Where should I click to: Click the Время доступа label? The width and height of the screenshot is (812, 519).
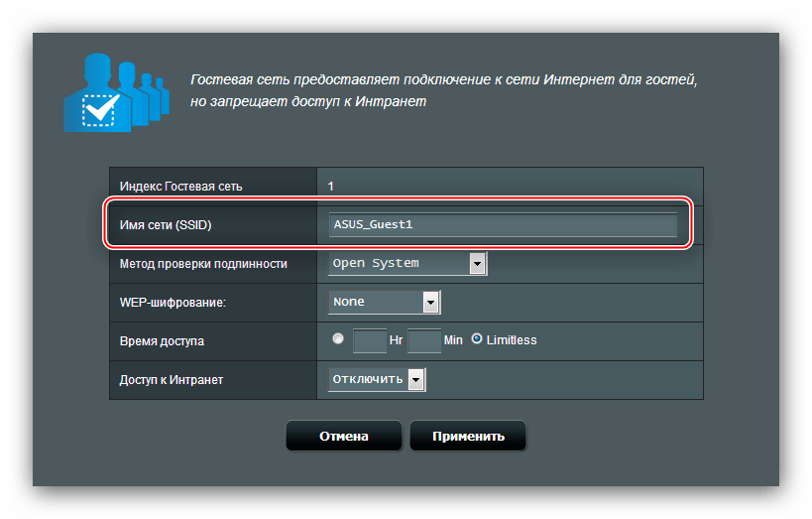[162, 341]
